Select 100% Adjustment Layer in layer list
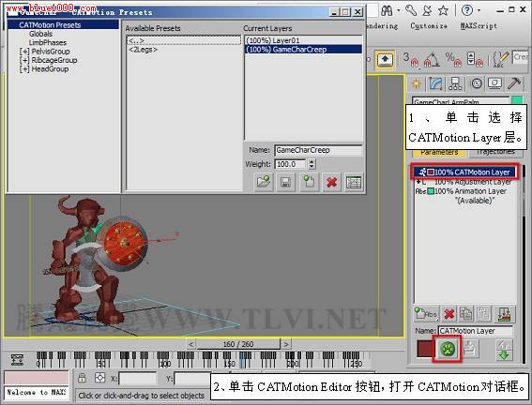 pyautogui.click(x=464, y=182)
